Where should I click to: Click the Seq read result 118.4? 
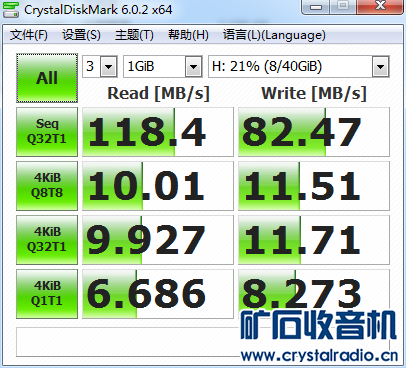(158, 132)
